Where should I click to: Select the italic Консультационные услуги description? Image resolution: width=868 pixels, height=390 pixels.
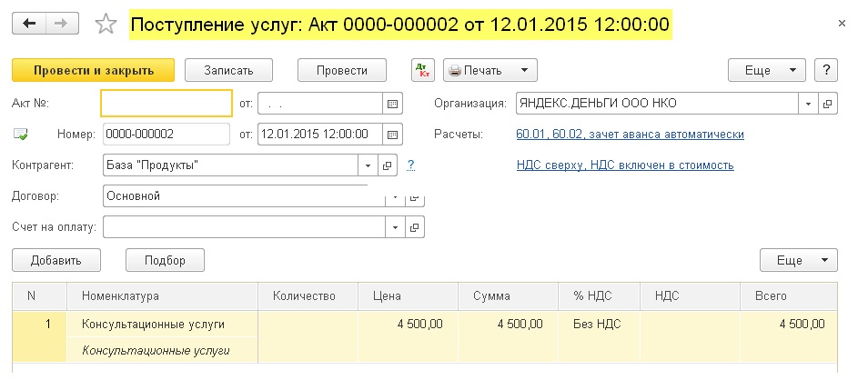click(x=162, y=350)
